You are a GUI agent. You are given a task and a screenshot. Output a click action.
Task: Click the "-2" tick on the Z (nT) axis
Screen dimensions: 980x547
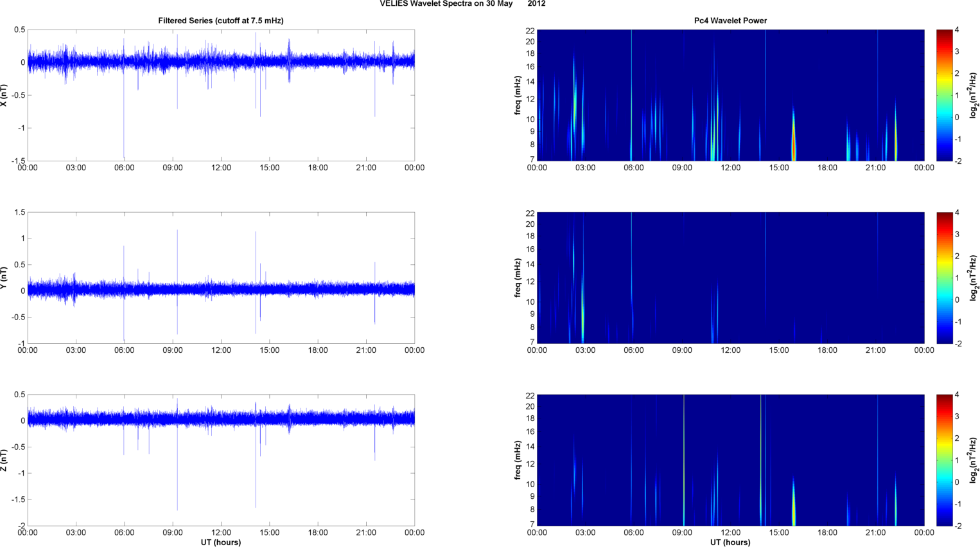[x=21, y=526]
